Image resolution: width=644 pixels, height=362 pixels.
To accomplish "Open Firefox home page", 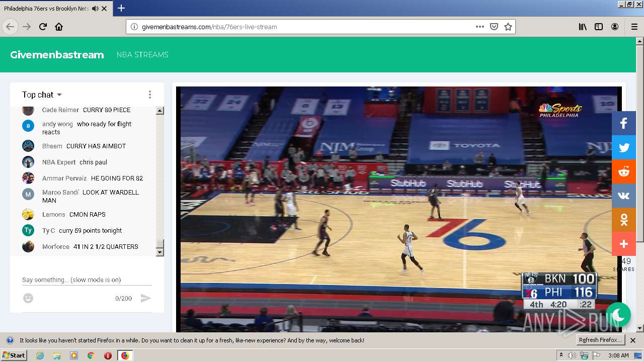I will (59, 27).
